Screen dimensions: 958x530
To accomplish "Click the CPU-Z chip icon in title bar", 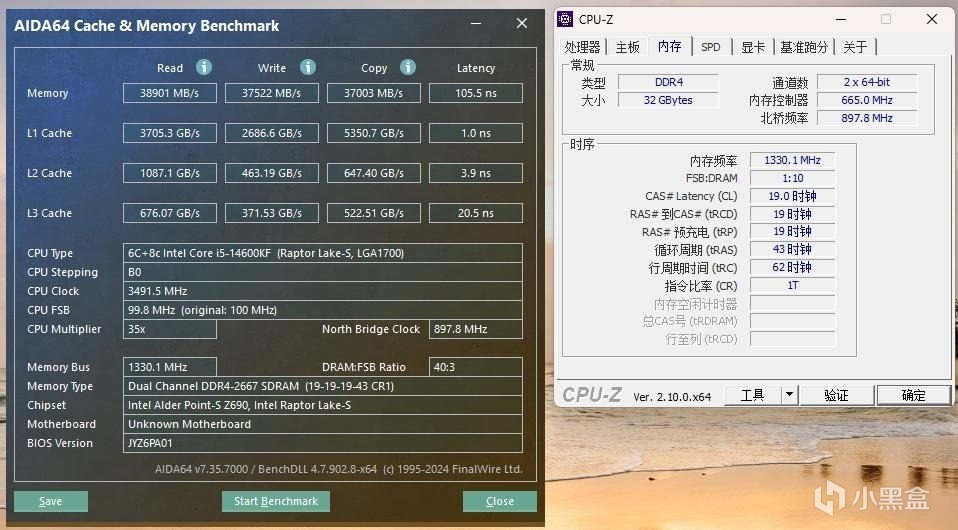I will [x=565, y=20].
